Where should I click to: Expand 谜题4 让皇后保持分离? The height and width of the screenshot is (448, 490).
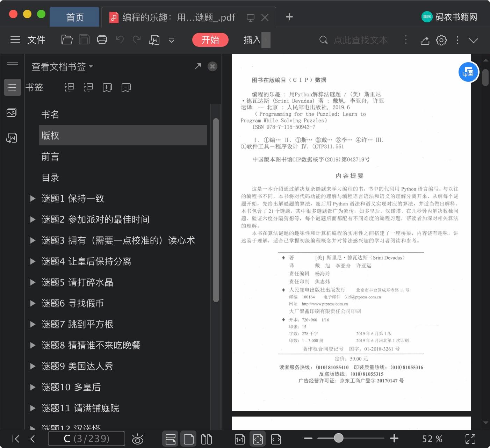pos(33,261)
